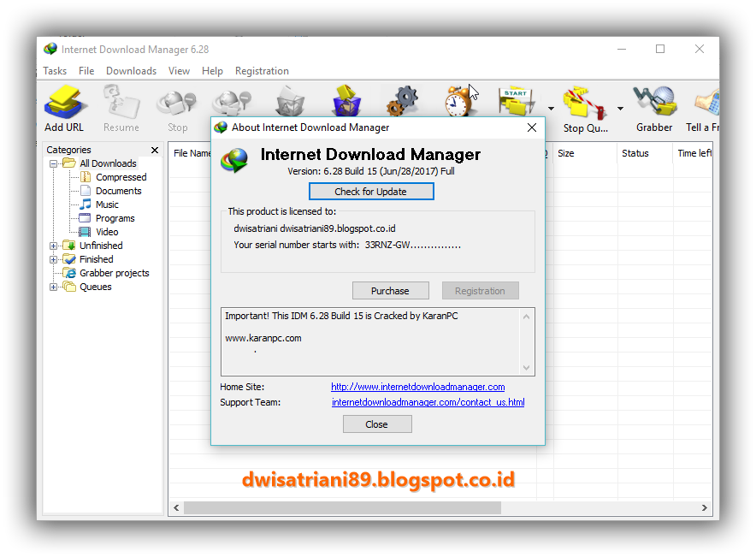
Task: Click the licensed-to name 'dwisatriani' text
Action: 256,228
